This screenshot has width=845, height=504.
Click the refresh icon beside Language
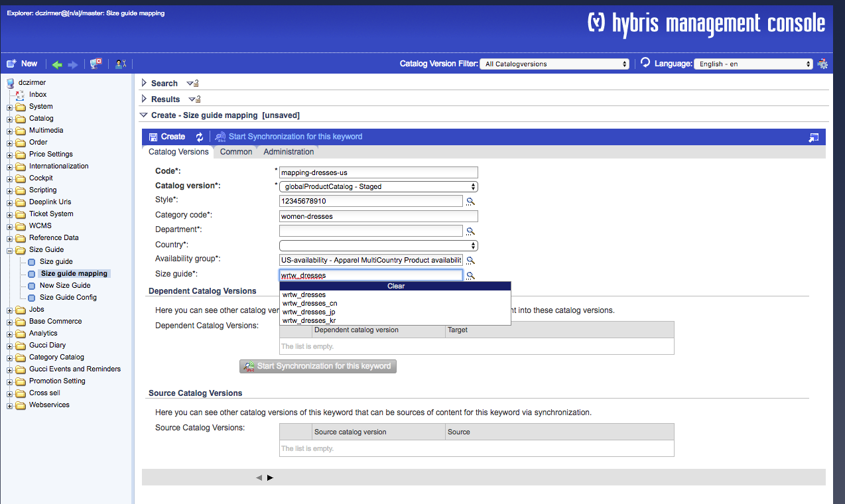(x=645, y=63)
